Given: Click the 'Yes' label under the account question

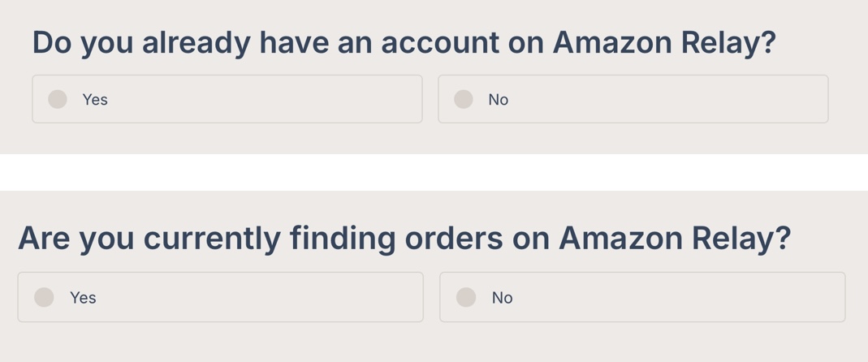Looking at the screenshot, I should tap(95, 100).
